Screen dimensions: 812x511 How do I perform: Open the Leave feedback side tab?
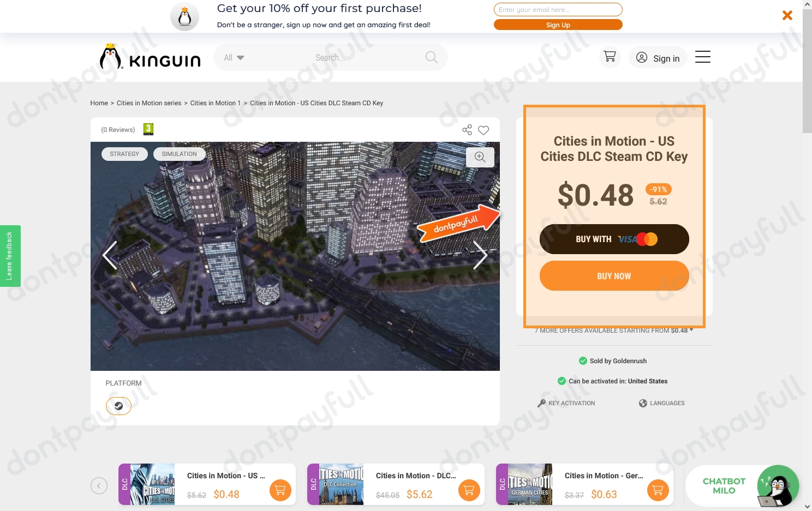point(10,256)
